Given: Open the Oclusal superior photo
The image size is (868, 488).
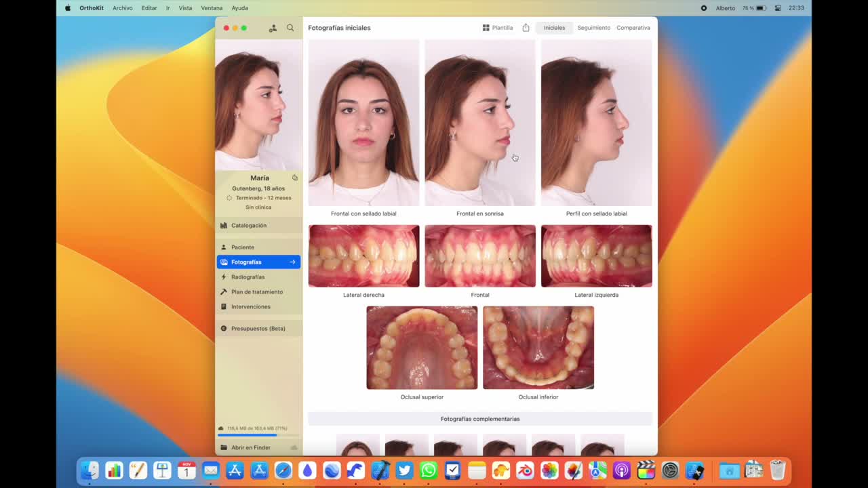Looking at the screenshot, I should click(422, 348).
